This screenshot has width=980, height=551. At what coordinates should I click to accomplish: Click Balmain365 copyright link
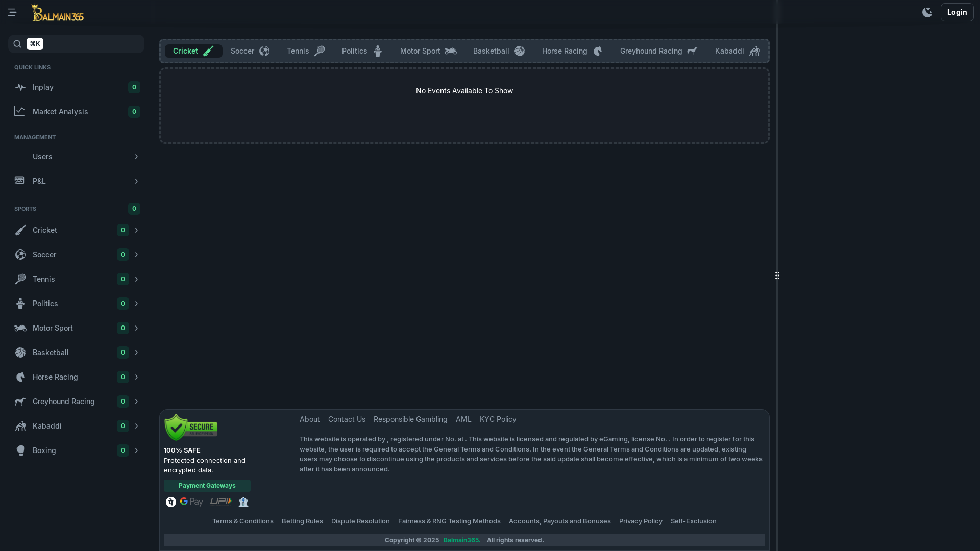(x=462, y=540)
